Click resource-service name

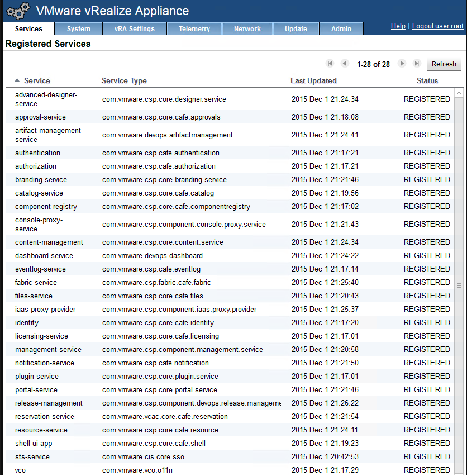click(41, 430)
